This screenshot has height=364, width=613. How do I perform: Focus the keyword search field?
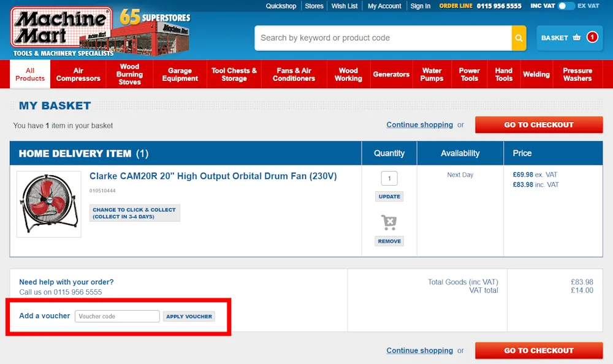[x=383, y=38]
